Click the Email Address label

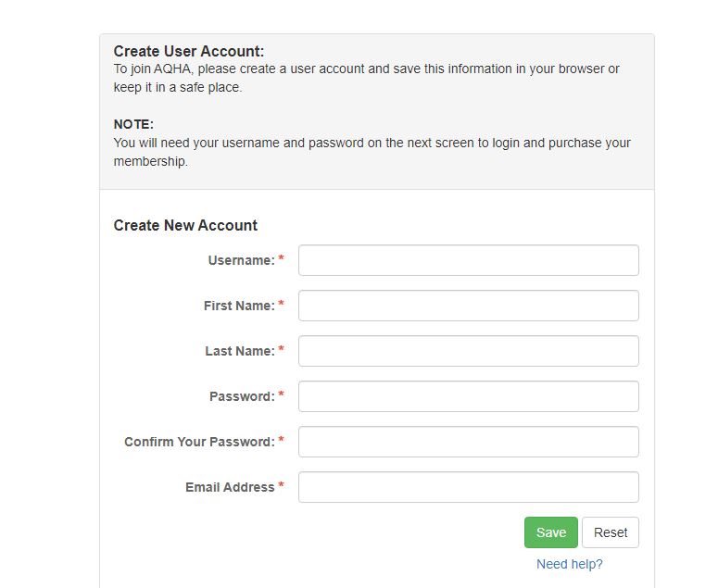230,487
